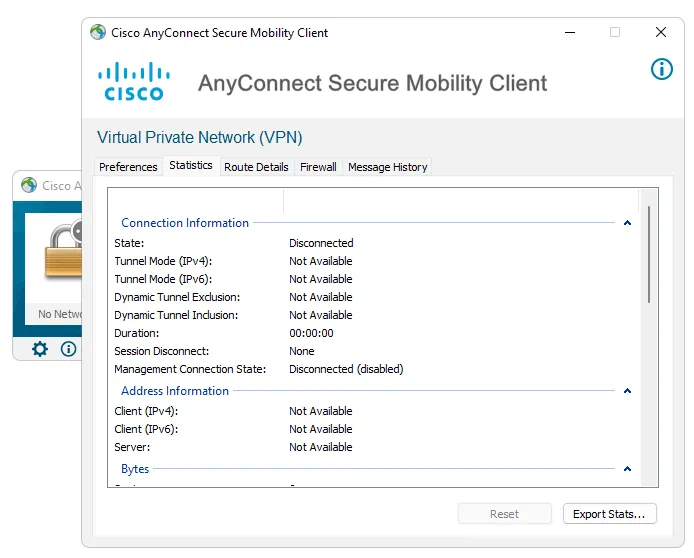Click the Export Stats button
694x558 pixels.
pyautogui.click(x=609, y=514)
